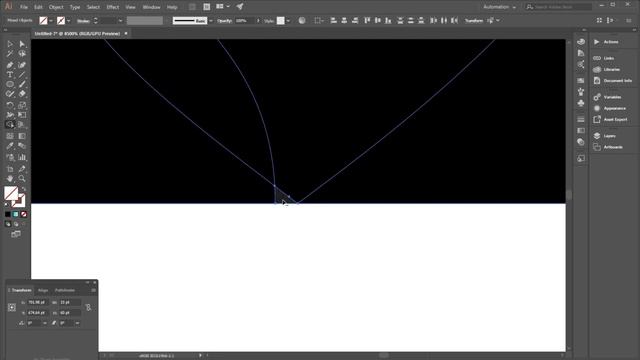Screen dimensions: 640x360
Task: Open the rotate angle dropdown in Transform panel
Action: point(45,323)
